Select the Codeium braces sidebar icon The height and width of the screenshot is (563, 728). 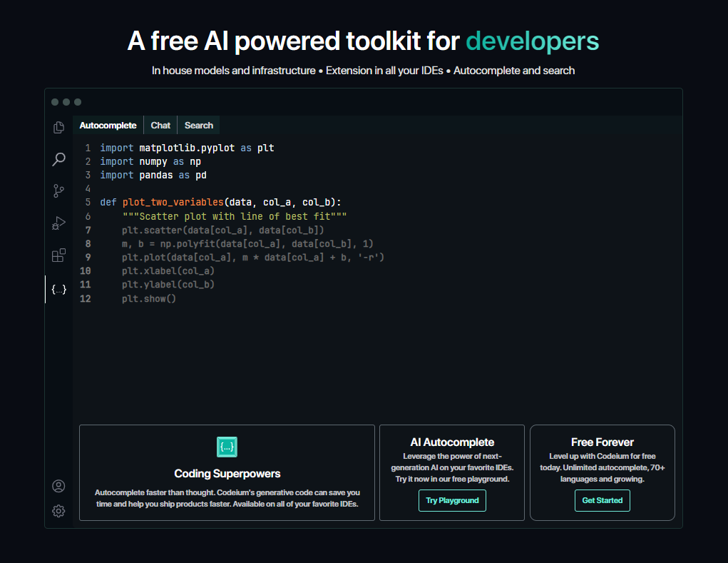[58, 290]
